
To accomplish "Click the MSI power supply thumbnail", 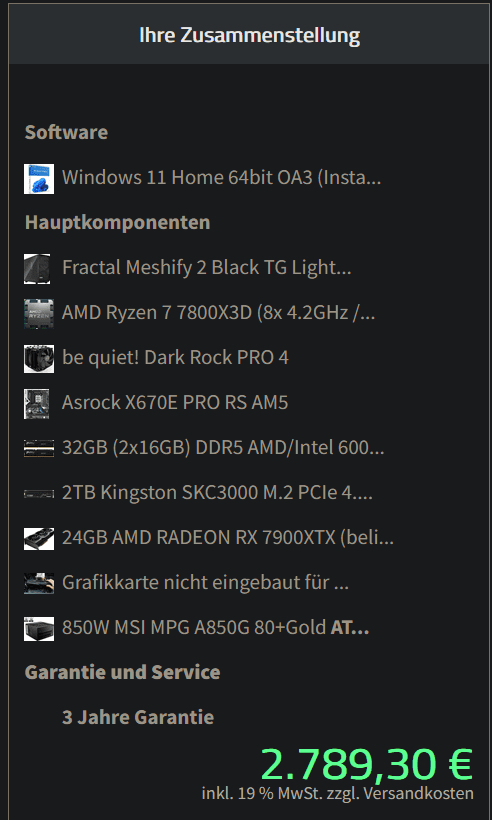I will pyautogui.click(x=39, y=629).
